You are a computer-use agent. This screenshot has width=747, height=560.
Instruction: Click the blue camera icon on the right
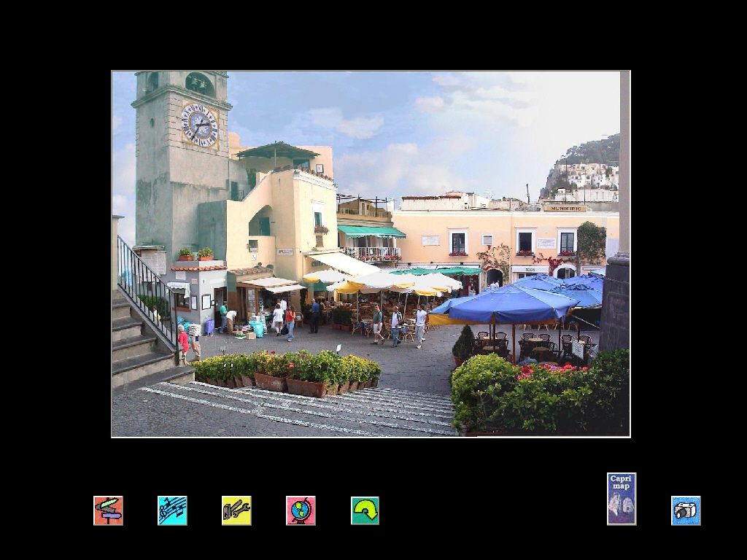coord(684,511)
